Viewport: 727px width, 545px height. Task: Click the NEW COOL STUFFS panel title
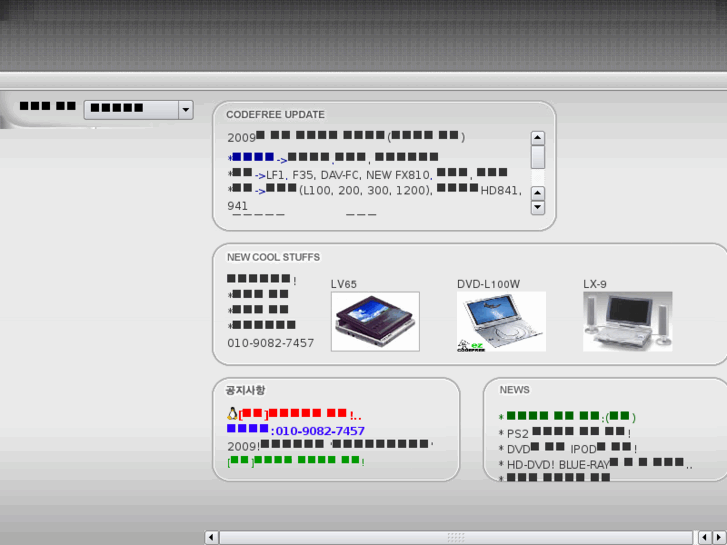tap(273, 257)
